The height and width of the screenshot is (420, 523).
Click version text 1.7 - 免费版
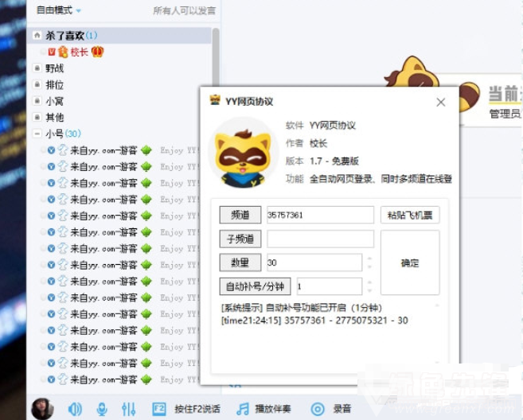[x=334, y=161]
